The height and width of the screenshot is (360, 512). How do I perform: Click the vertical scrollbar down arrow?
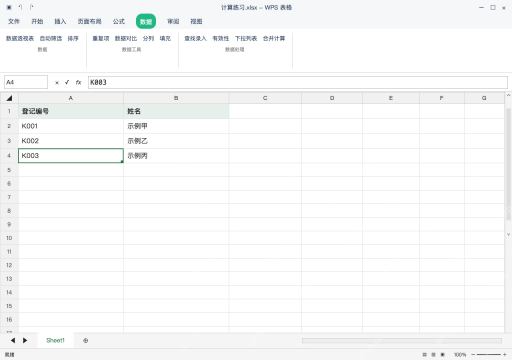508,234
